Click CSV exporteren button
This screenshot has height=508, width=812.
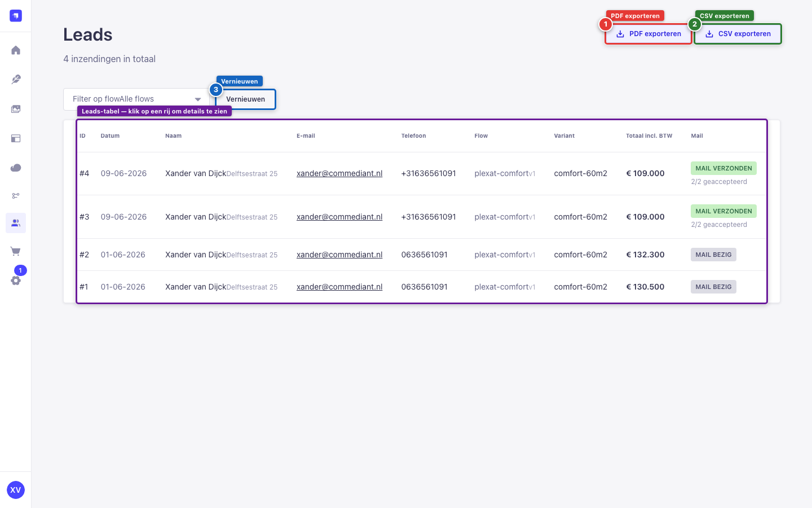(x=738, y=34)
